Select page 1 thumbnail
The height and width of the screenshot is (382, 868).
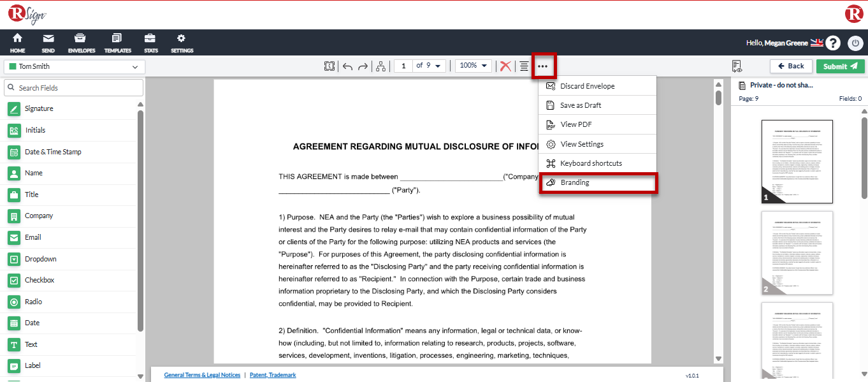pyautogui.click(x=797, y=162)
